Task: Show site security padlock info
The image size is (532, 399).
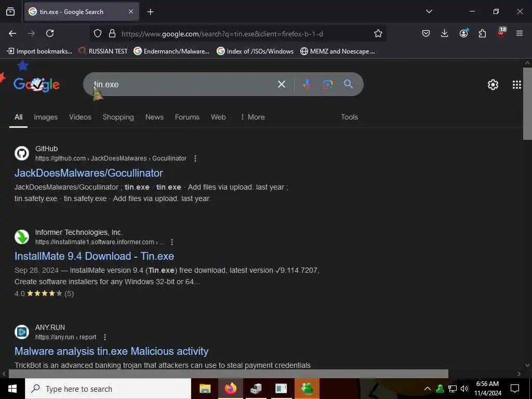Action: 112,34
